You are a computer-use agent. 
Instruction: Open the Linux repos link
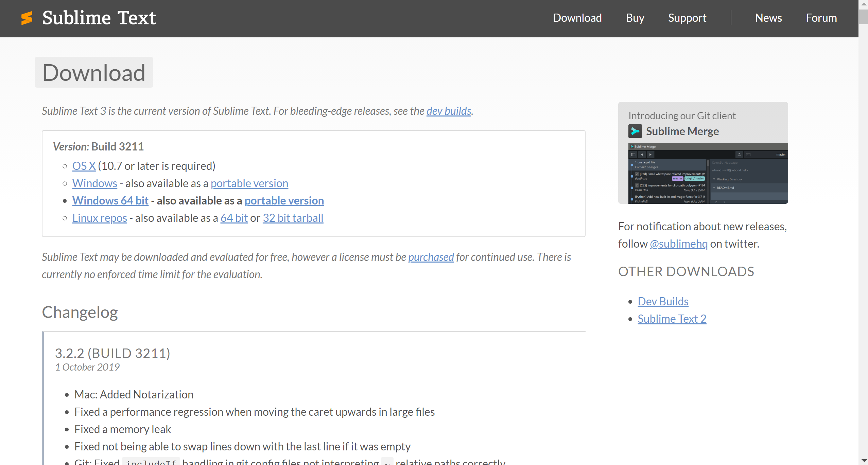pos(99,218)
